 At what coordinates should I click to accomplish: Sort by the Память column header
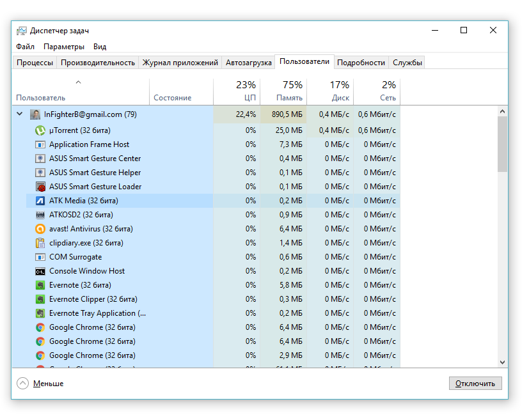click(283, 91)
